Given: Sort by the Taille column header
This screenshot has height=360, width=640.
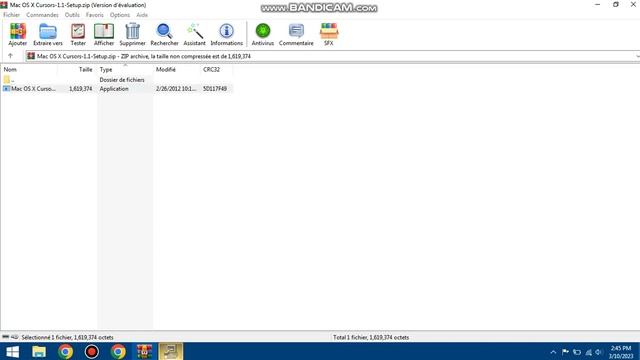Looking at the screenshot, I should coord(77,69).
